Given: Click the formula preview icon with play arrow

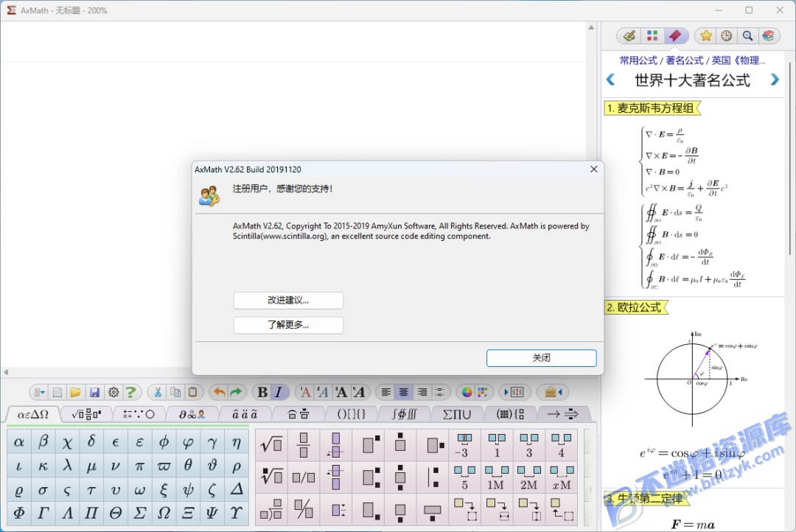Looking at the screenshot, I should coord(514,393).
